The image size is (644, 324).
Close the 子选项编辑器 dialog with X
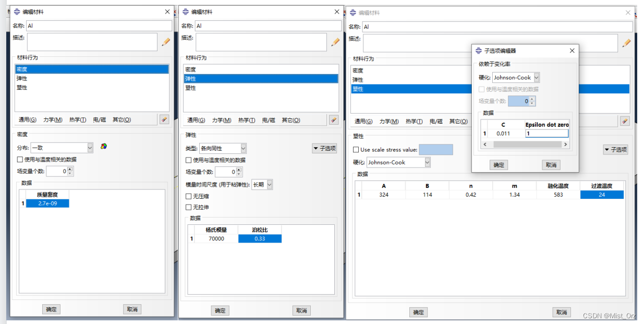pyautogui.click(x=572, y=51)
